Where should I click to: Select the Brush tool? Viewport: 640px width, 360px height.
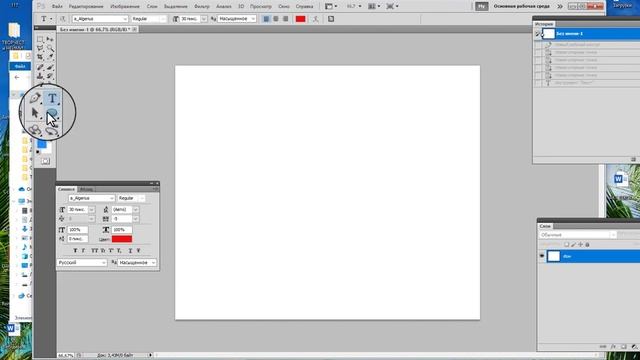(50, 67)
